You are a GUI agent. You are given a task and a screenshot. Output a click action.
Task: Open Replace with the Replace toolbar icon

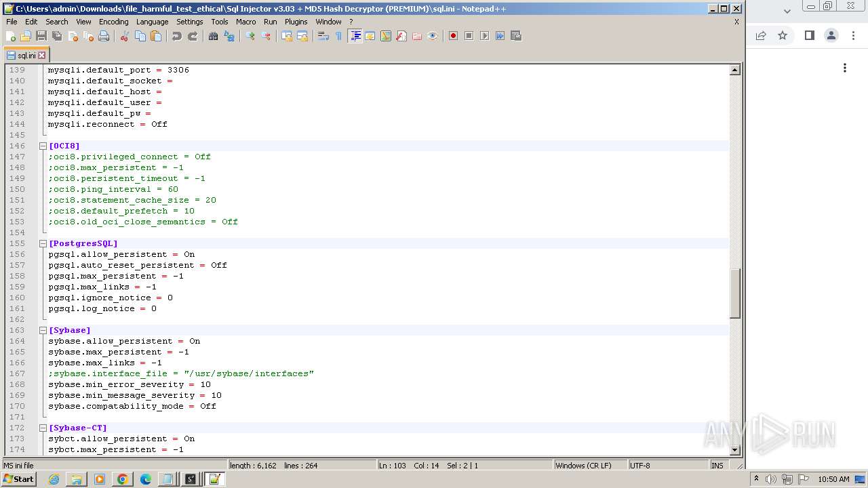tap(229, 36)
